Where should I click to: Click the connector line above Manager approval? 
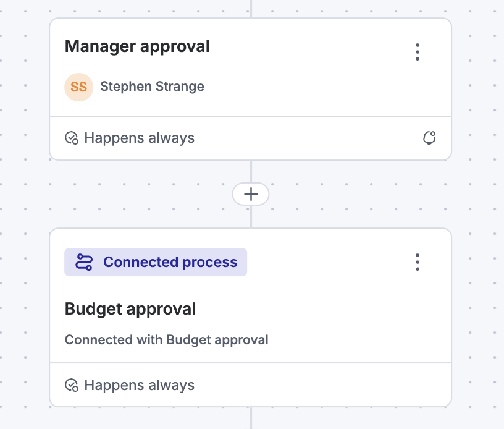click(251, 7)
